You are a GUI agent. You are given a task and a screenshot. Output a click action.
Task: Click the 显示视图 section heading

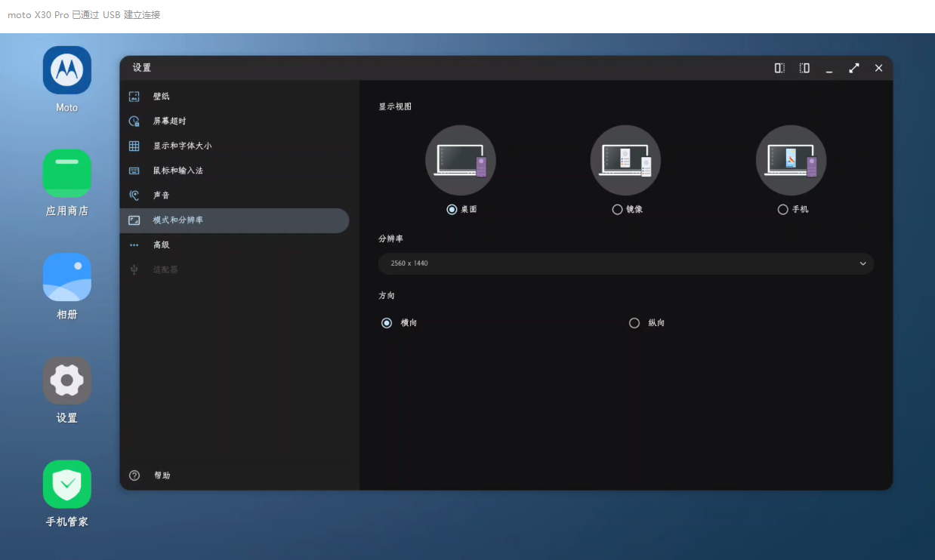point(395,107)
